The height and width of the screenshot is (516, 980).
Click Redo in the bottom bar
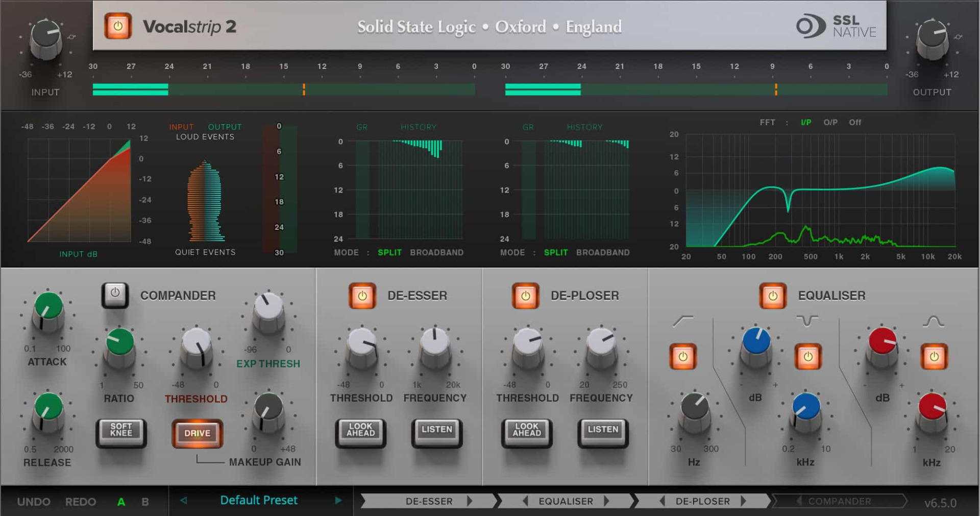(x=81, y=502)
